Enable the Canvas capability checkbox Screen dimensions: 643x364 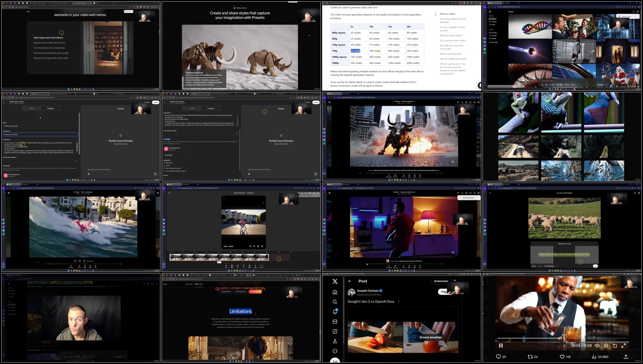[164, 165]
